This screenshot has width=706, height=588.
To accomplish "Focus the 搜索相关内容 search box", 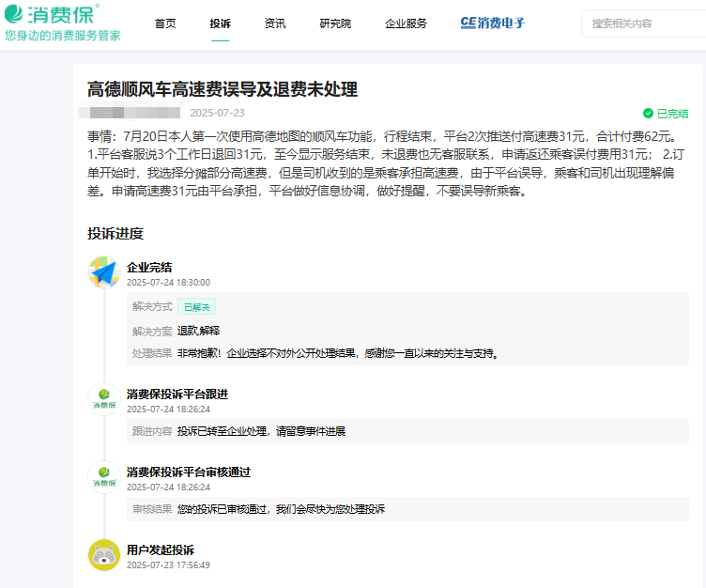I will pos(644,23).
